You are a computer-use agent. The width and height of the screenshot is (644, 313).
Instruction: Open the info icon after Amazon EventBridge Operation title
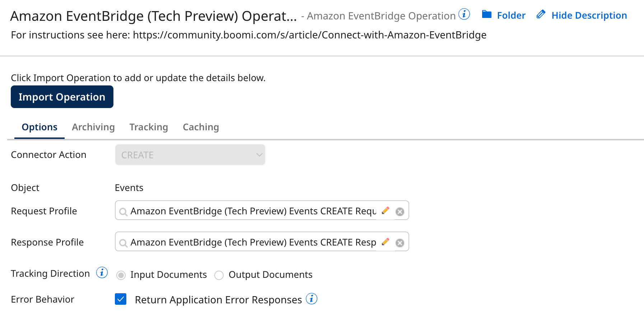click(x=465, y=14)
